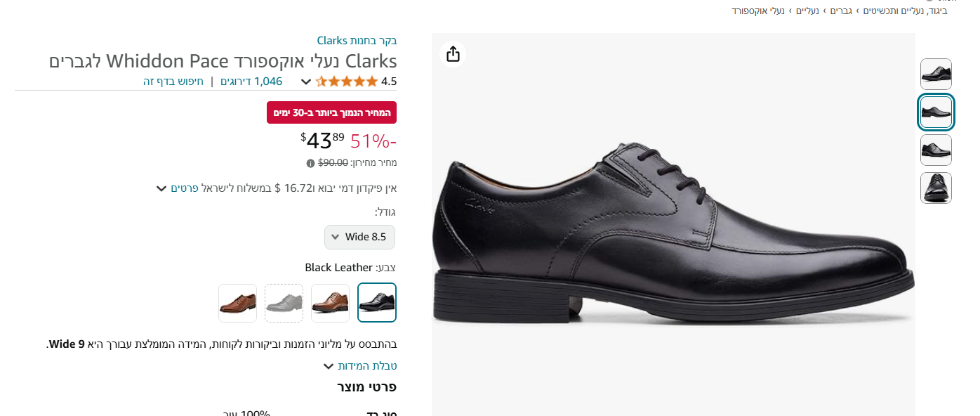Choose the Black Leather color swatch
Viewport: 980px width, 416px height.
point(377,303)
